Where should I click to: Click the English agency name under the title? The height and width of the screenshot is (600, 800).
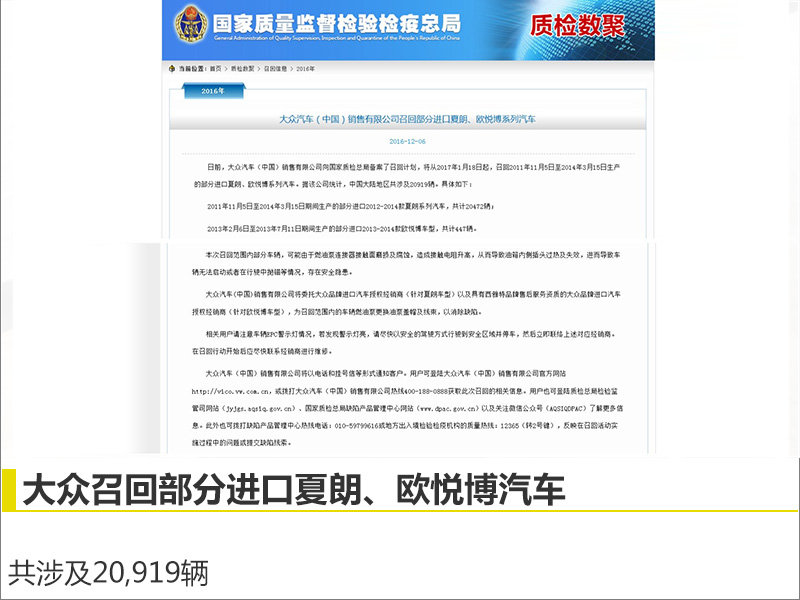point(337,38)
